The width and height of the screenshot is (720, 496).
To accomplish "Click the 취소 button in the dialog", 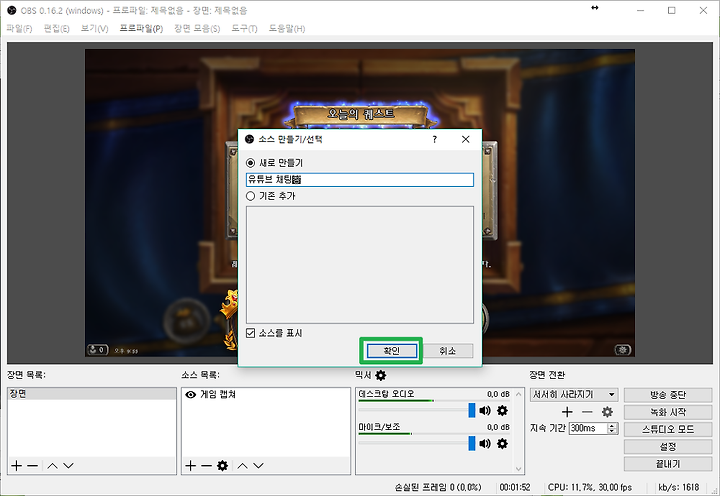I will [x=448, y=351].
